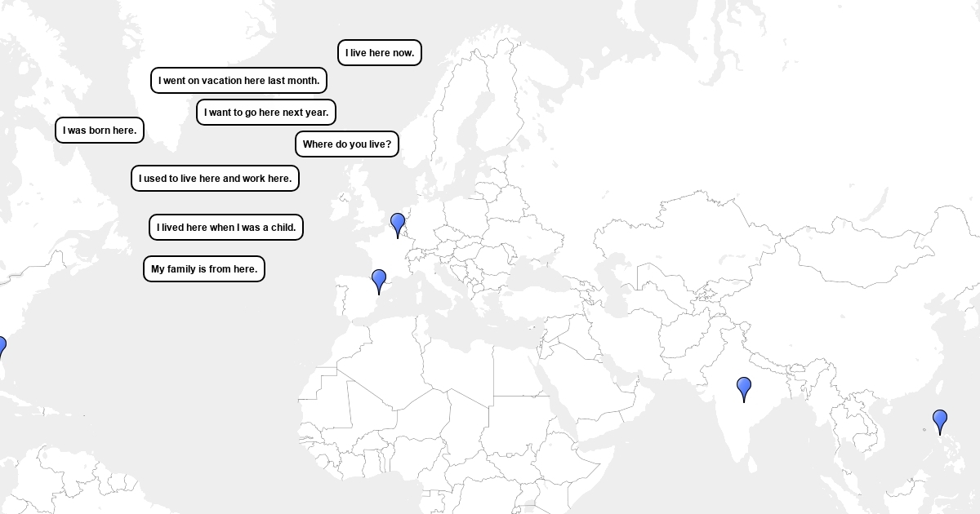Viewport: 980px width, 514px height.
Task: Click the 'I was born here.' label
Action: coord(100,131)
